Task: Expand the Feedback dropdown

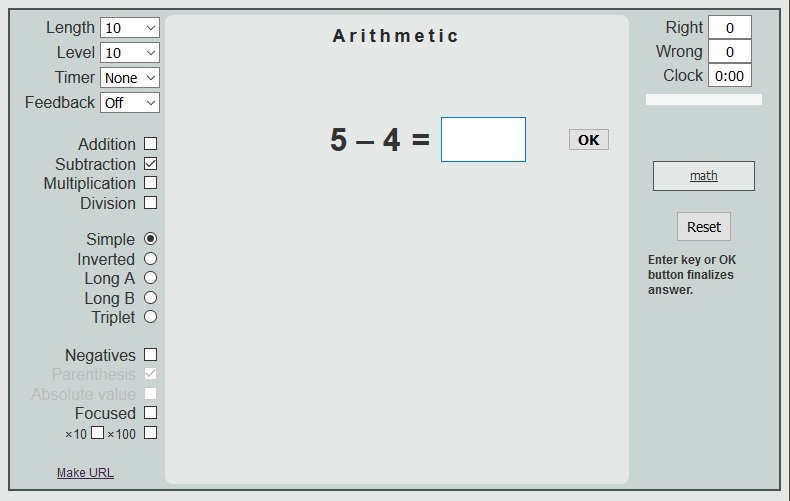Action: (130, 103)
